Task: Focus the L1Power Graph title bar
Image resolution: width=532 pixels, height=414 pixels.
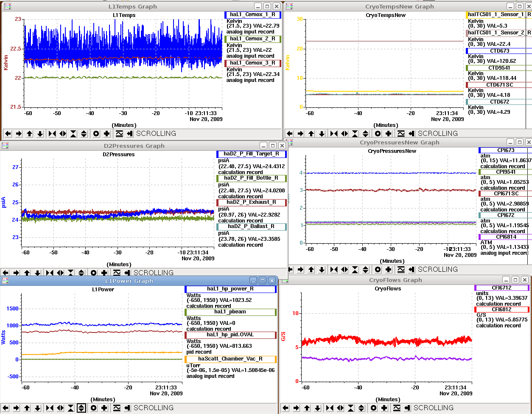Action: pos(129,281)
